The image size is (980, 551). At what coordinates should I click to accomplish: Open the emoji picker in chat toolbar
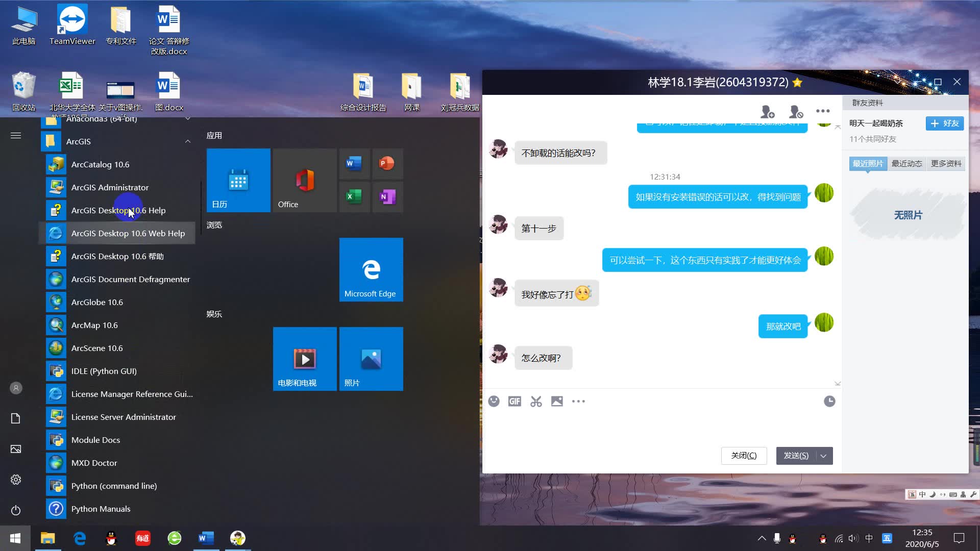tap(494, 402)
